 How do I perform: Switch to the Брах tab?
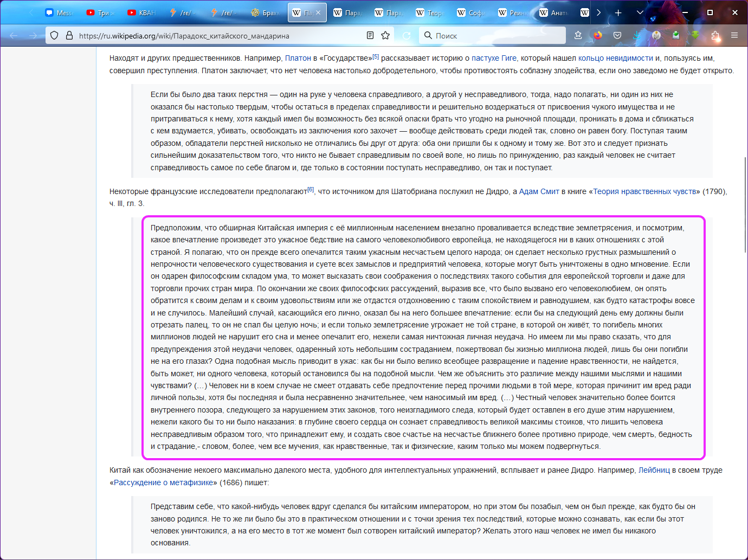(x=266, y=12)
